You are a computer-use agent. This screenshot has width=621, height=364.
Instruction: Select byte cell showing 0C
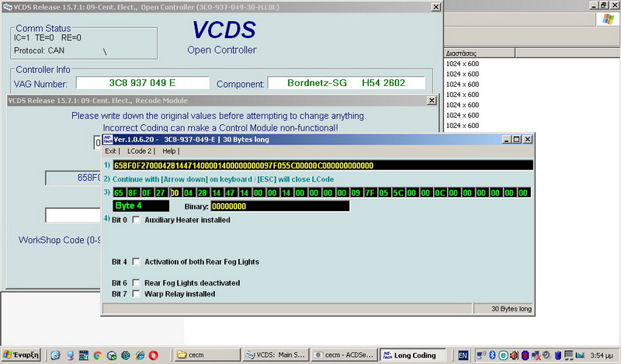click(x=439, y=193)
